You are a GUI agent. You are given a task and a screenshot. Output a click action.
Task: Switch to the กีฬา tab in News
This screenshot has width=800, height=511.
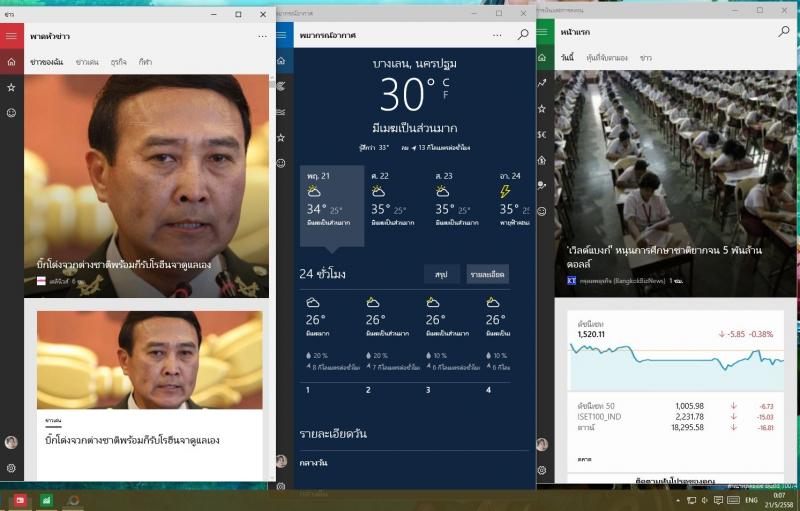point(146,62)
